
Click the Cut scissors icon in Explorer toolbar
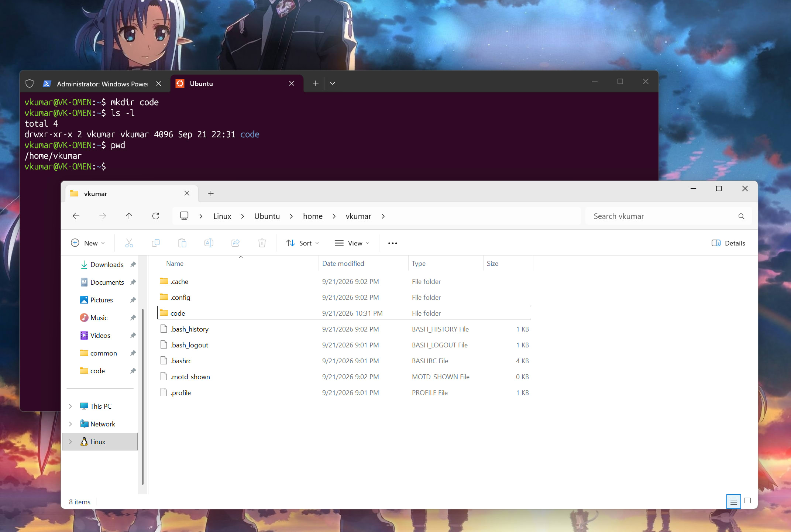[x=129, y=243]
